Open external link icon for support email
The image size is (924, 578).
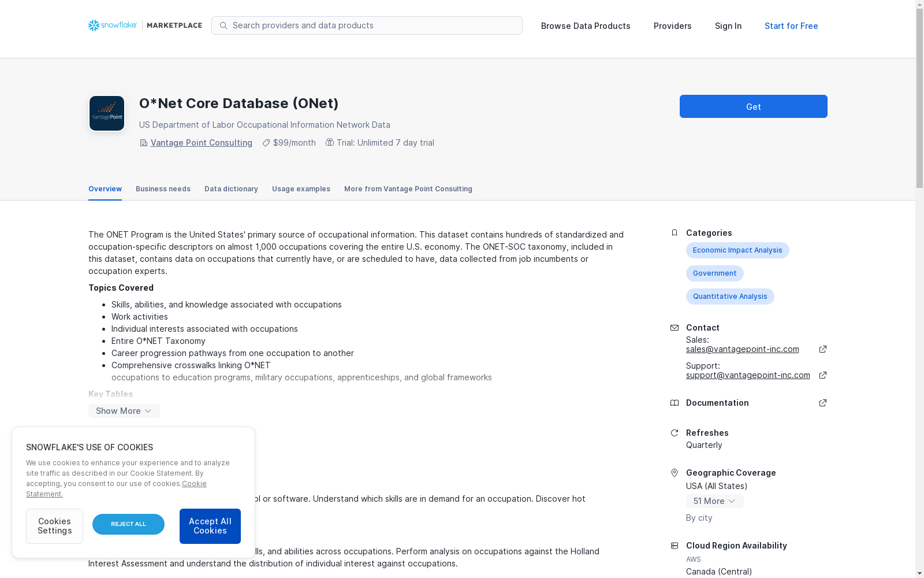(x=823, y=375)
